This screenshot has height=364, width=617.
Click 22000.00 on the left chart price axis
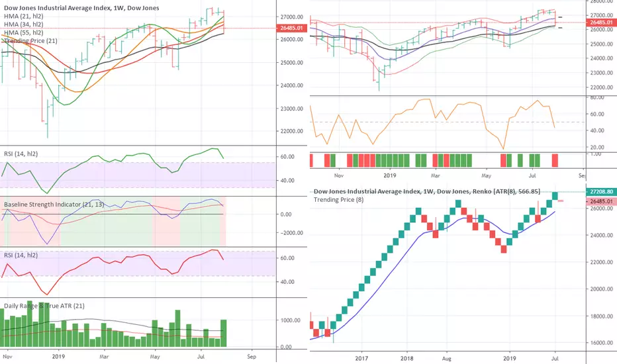(291, 131)
